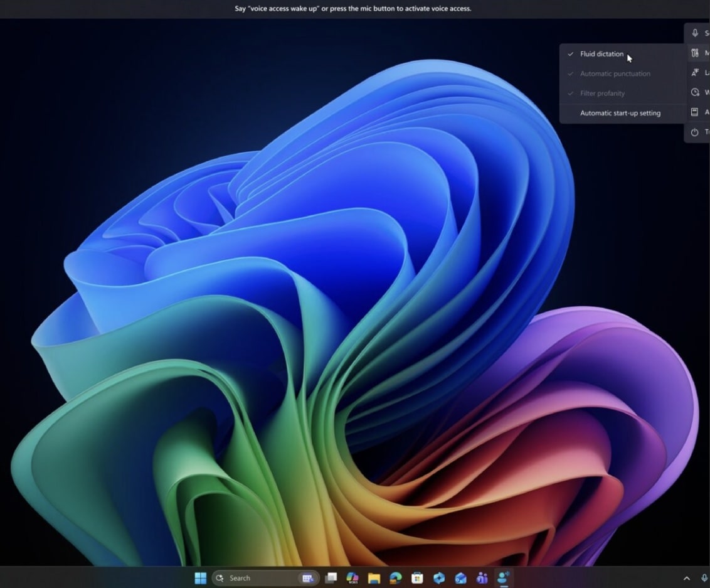Toggle the Automatic punctuation checkbox
Screen dimensions: 710x588
point(615,73)
